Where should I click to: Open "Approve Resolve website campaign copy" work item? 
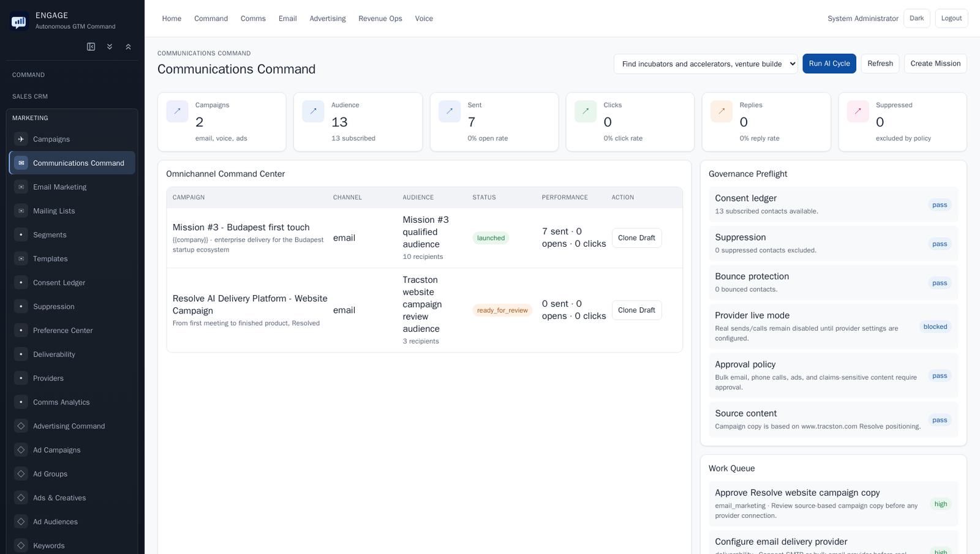click(833, 504)
